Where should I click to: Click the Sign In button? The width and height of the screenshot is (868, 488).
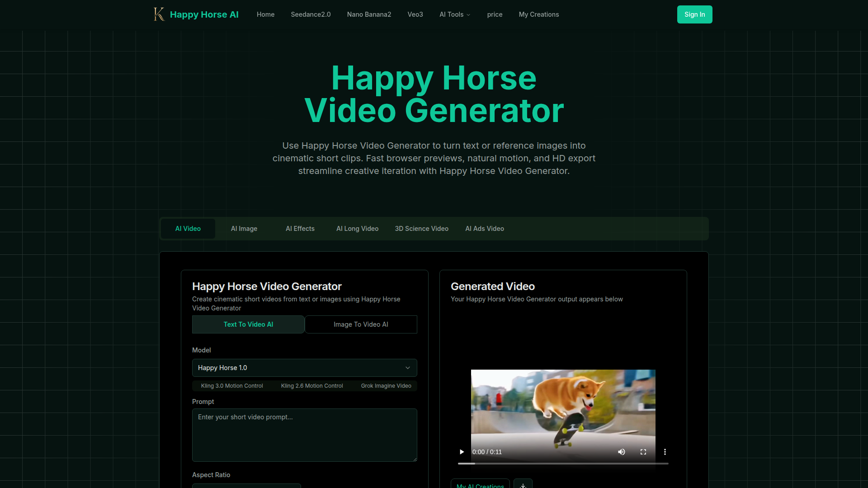point(694,14)
